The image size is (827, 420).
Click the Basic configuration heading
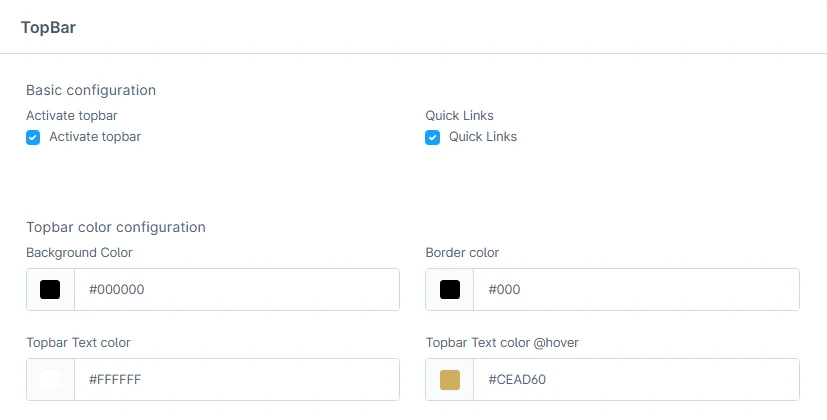pyautogui.click(x=91, y=90)
